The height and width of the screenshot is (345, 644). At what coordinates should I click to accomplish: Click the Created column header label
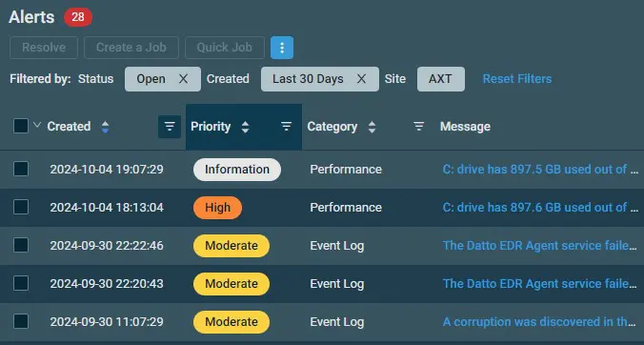click(x=69, y=127)
